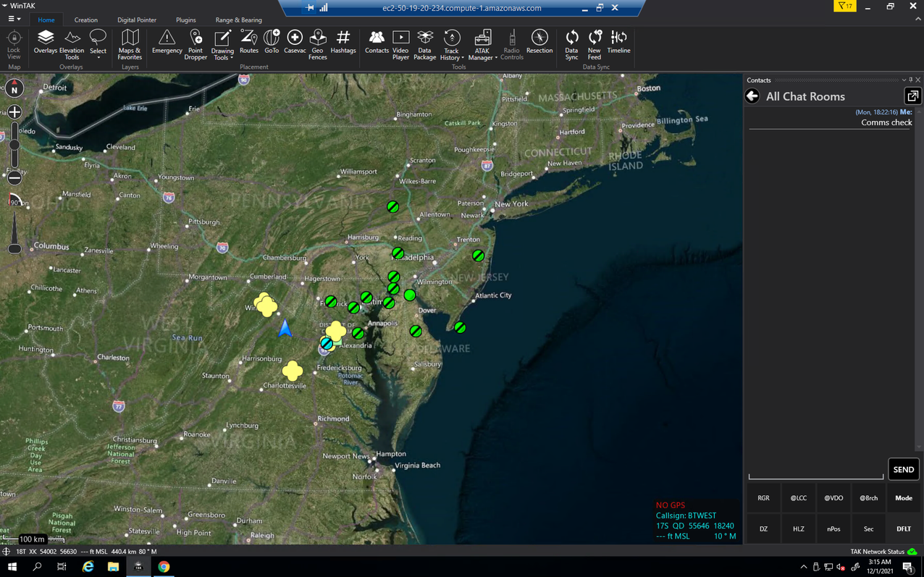Reset map orientation with north compass
The width and height of the screenshot is (924, 577).
(14, 89)
